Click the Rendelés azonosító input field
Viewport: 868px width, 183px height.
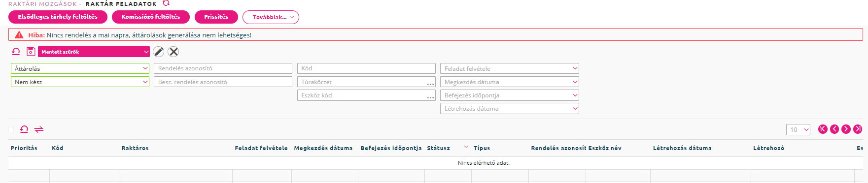pos(223,68)
